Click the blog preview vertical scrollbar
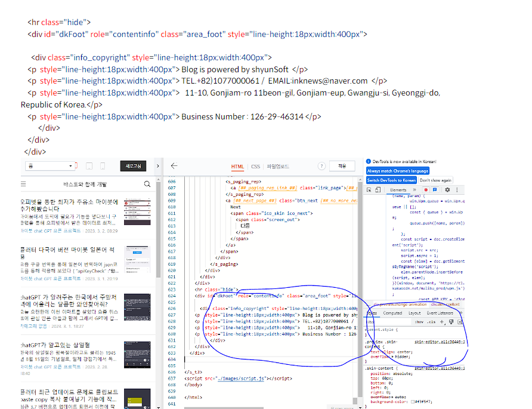Viewport: 532px width, 409px height. click(159, 229)
